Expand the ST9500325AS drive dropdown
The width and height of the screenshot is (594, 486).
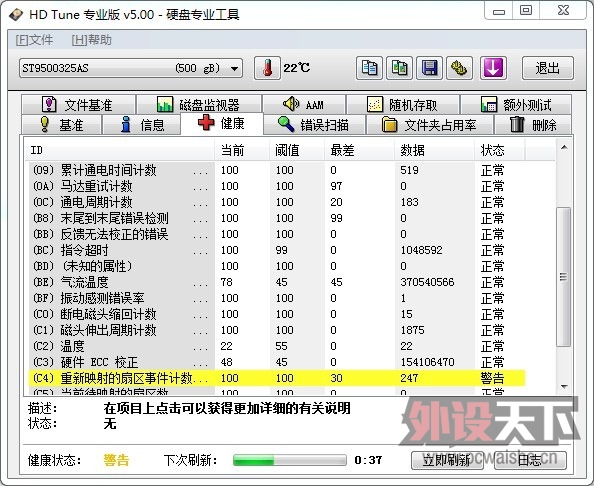click(131, 68)
